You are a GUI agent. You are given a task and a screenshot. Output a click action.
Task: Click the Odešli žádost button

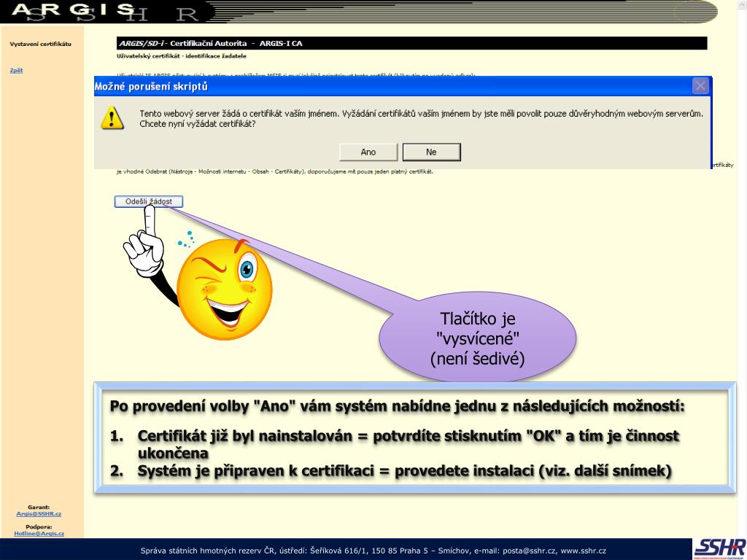149,201
